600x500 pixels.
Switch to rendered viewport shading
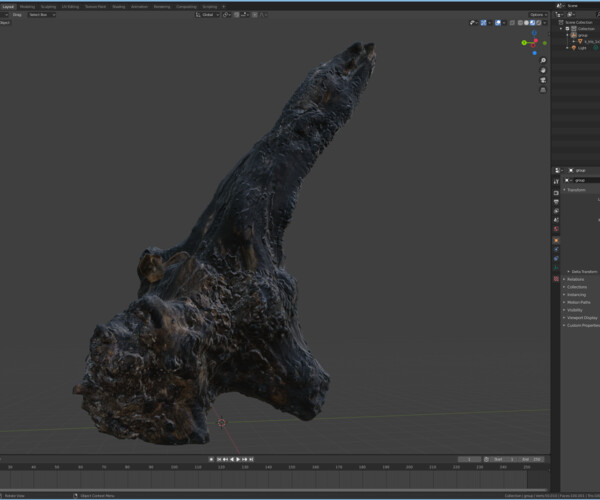click(x=539, y=23)
